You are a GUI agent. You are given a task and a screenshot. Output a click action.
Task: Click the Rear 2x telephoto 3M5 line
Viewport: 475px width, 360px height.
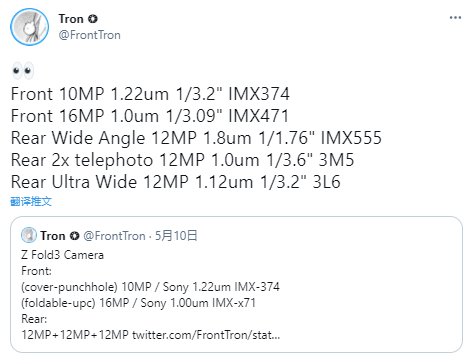(183, 160)
